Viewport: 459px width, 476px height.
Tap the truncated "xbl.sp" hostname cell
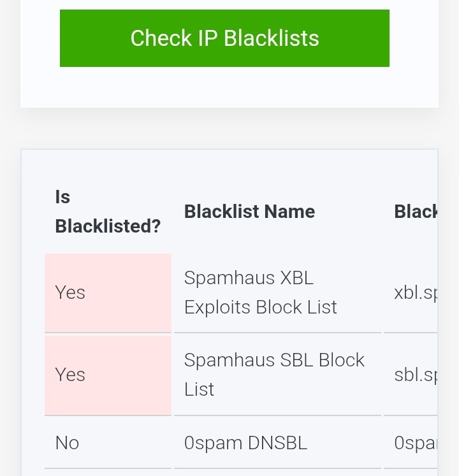click(416, 292)
